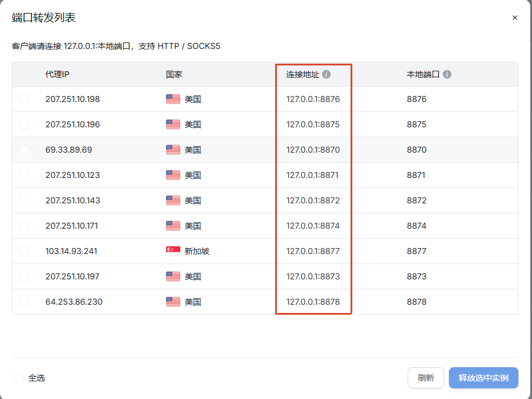This screenshot has height=399, width=532.
Task: Click the US flag in the 207.251.10.171 row
Action: pyautogui.click(x=173, y=226)
